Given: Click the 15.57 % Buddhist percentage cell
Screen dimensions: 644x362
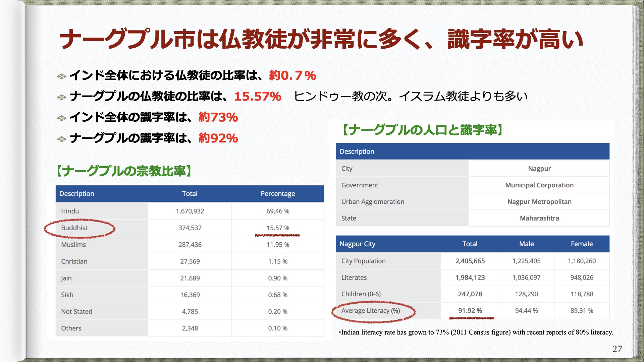Looking at the screenshot, I should [277, 228].
